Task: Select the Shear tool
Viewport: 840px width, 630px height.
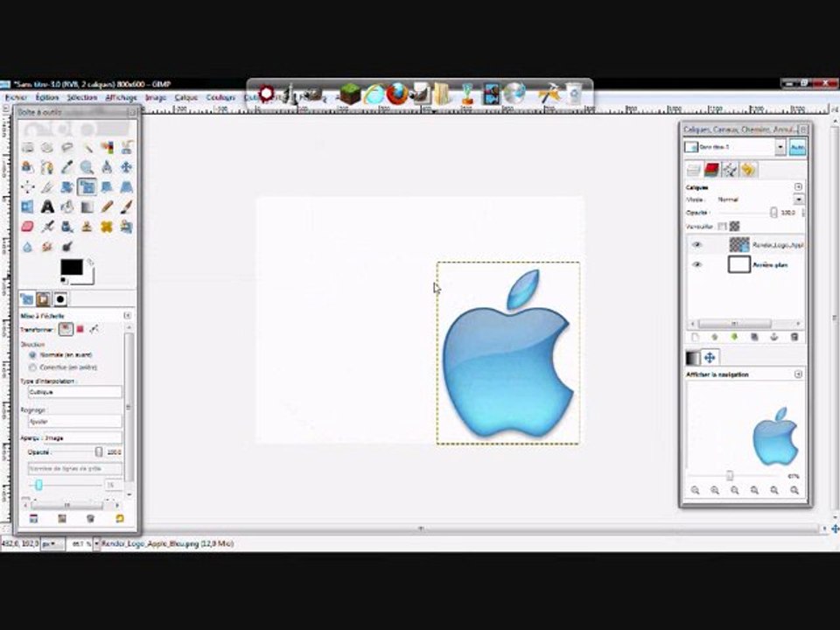Action: click(107, 187)
